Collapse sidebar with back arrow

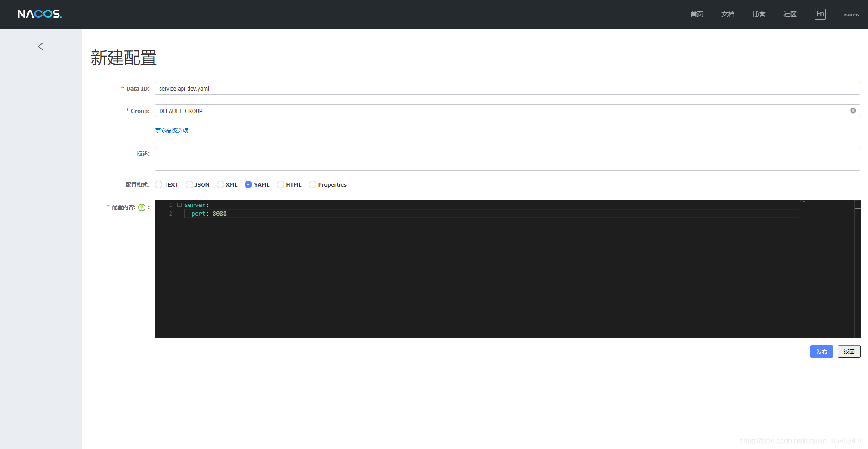coord(41,46)
